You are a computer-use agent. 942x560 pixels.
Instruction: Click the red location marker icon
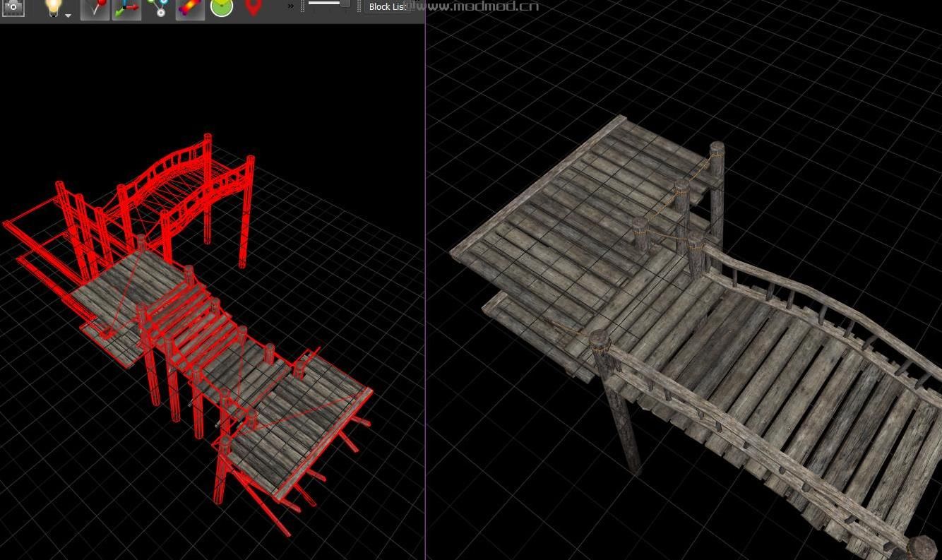pos(254,8)
